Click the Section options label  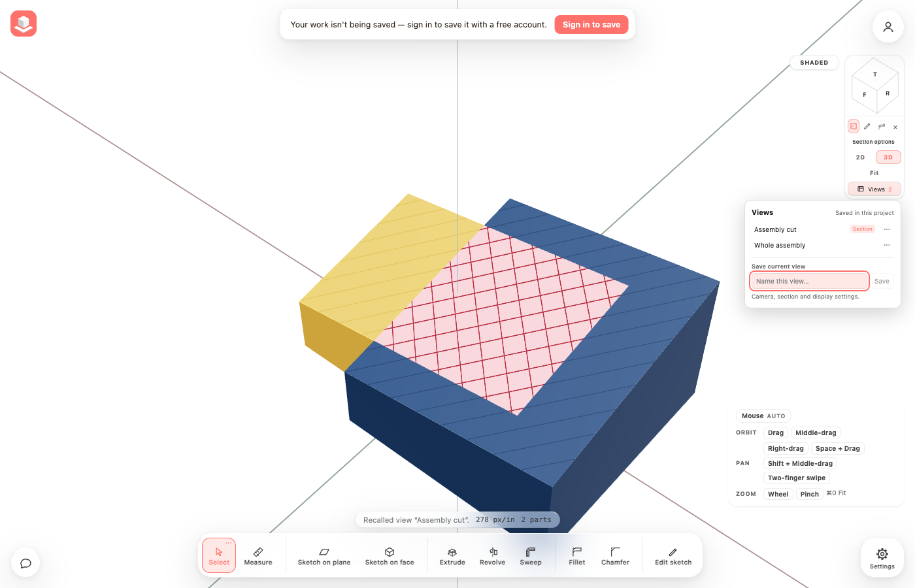pyautogui.click(x=873, y=142)
